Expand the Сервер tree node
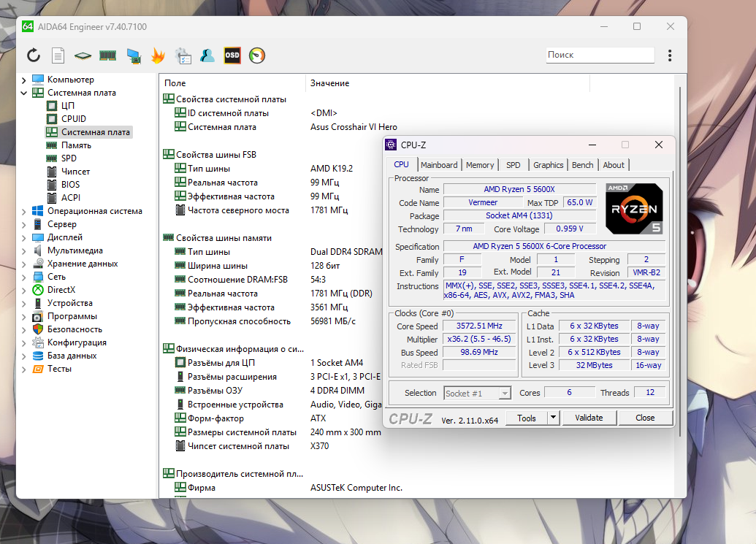The image size is (756, 544). coord(23,225)
